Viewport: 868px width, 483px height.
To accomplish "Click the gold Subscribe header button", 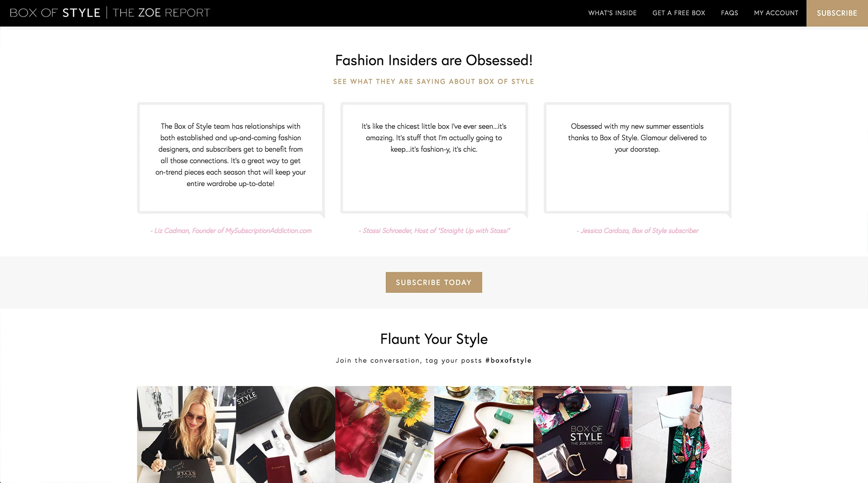I will click(x=837, y=13).
